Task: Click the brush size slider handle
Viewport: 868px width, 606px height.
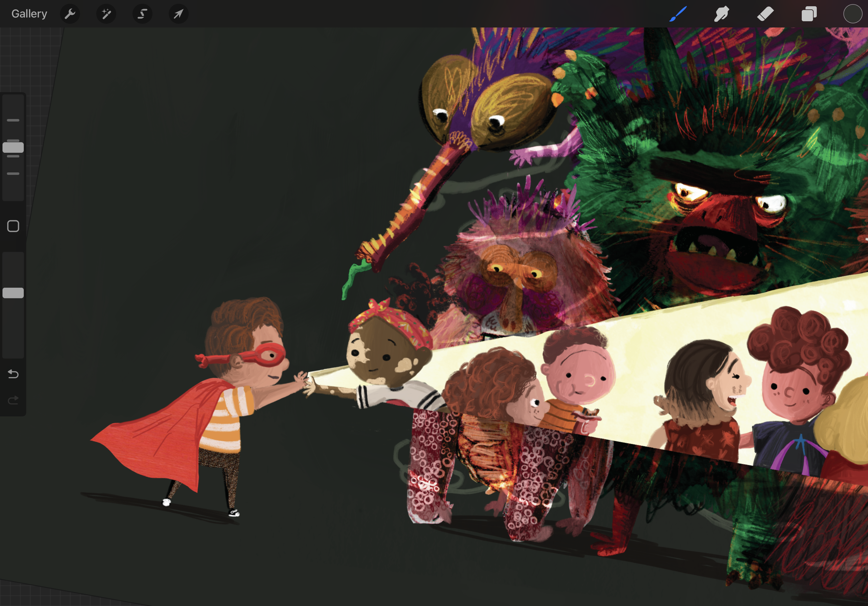Action: (13, 147)
